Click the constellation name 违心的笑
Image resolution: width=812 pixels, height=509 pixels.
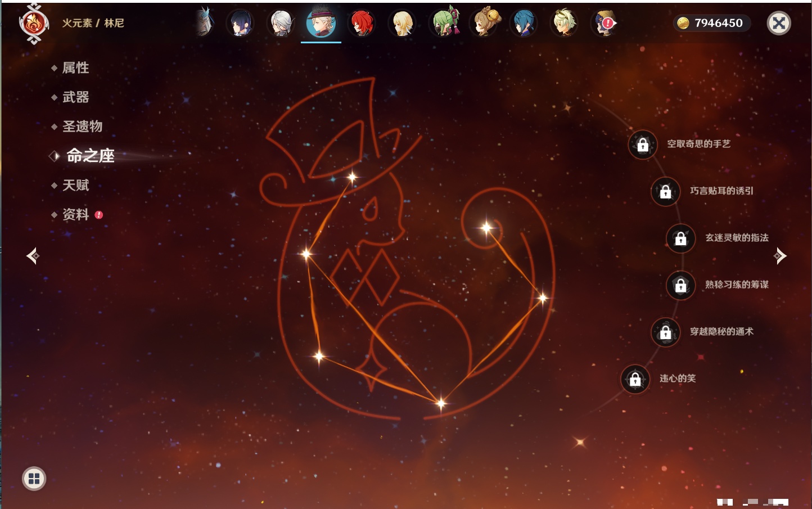click(x=678, y=379)
